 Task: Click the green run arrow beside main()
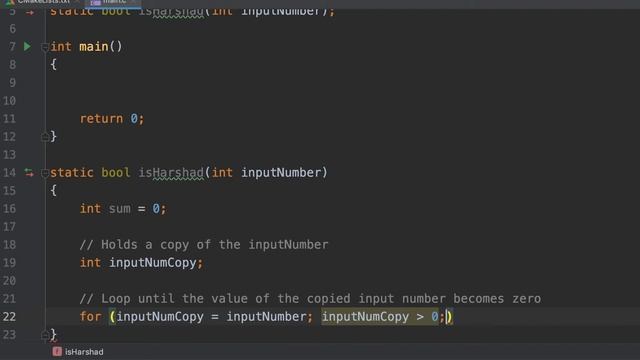(x=27, y=47)
